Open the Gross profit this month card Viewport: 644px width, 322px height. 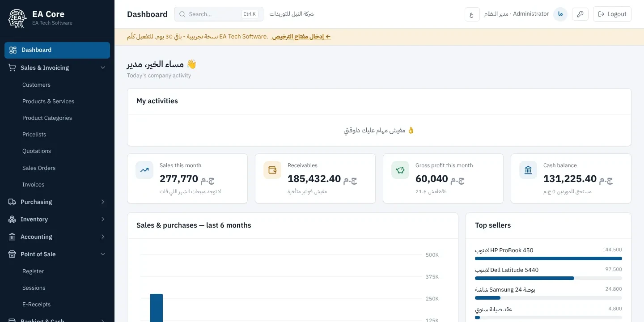click(x=443, y=178)
